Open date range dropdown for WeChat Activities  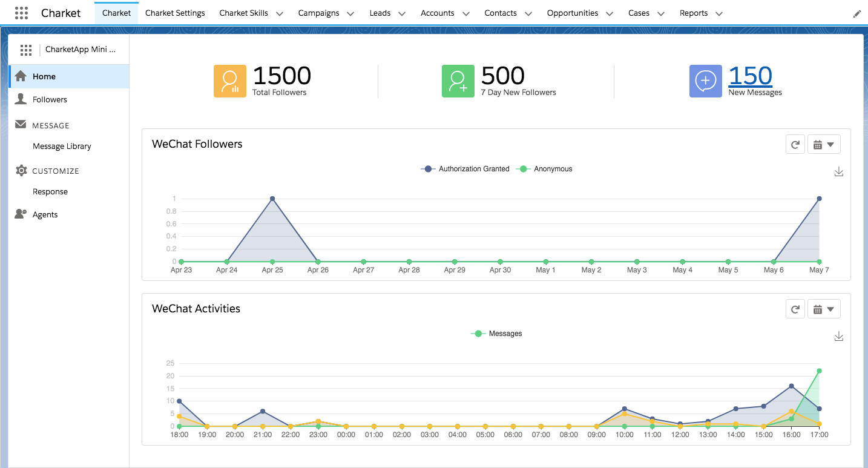coord(824,309)
